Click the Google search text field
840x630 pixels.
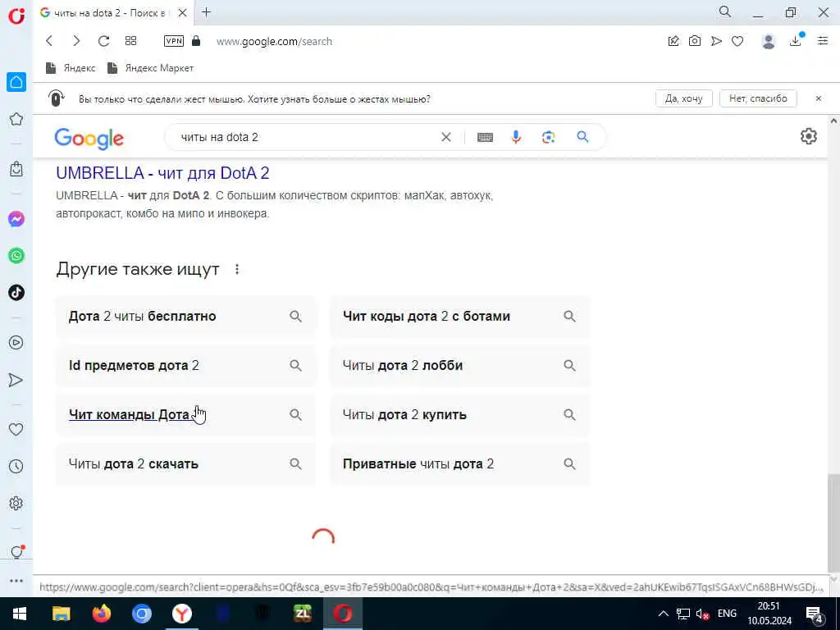point(305,137)
